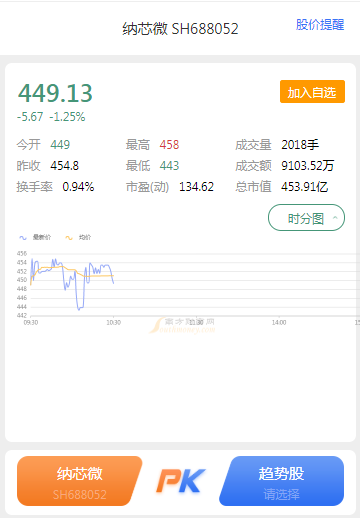Click the 市盈(动) 134.62 value

click(x=197, y=187)
